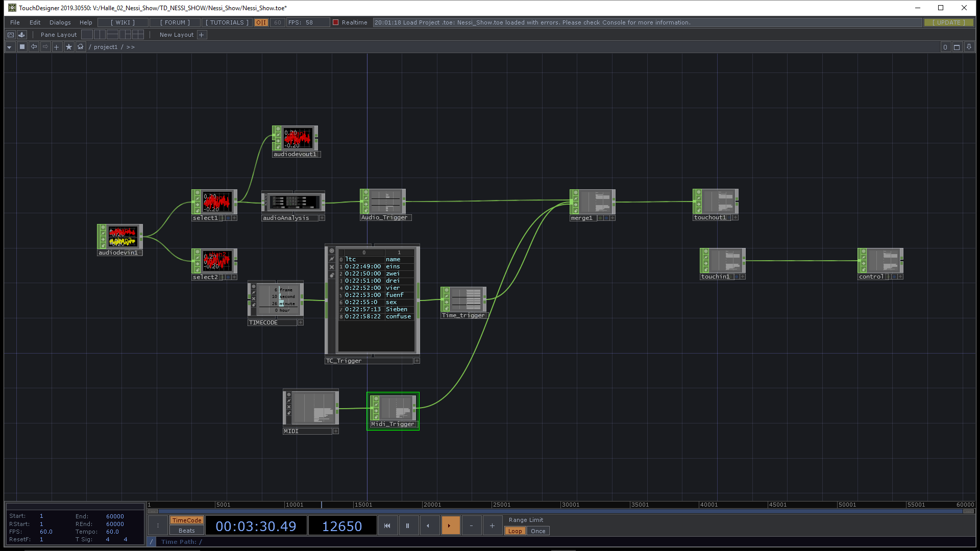Click the UPDATE button

[948, 22]
